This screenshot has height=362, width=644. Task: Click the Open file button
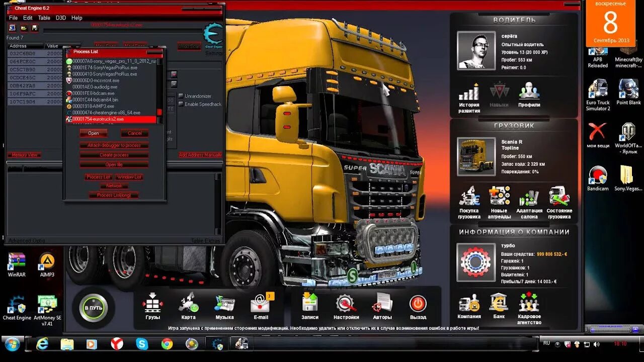tap(114, 164)
